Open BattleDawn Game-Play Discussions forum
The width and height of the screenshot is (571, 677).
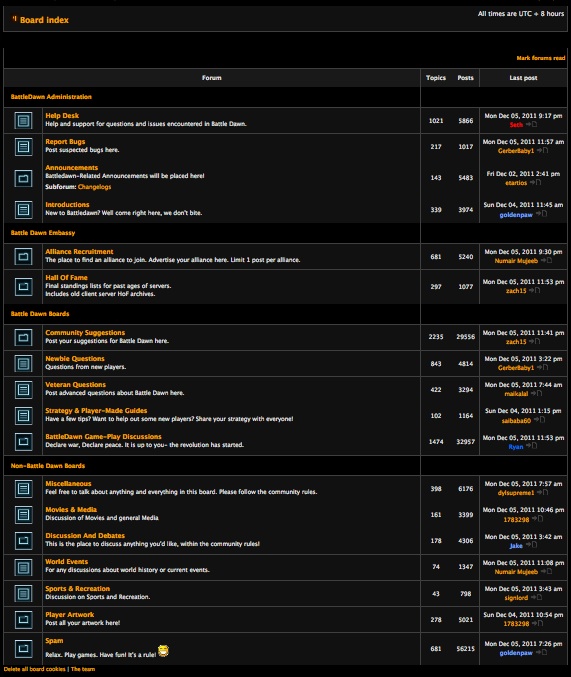click(x=103, y=437)
